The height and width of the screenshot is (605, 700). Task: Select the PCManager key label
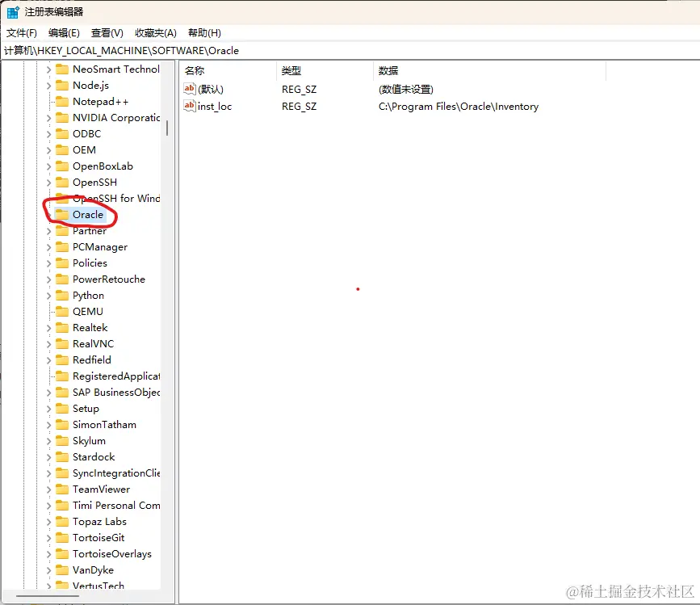pyautogui.click(x=100, y=247)
